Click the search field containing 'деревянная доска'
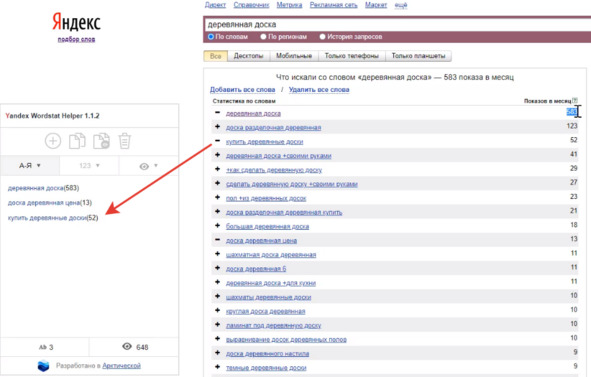The width and height of the screenshot is (591, 377). 397,25
